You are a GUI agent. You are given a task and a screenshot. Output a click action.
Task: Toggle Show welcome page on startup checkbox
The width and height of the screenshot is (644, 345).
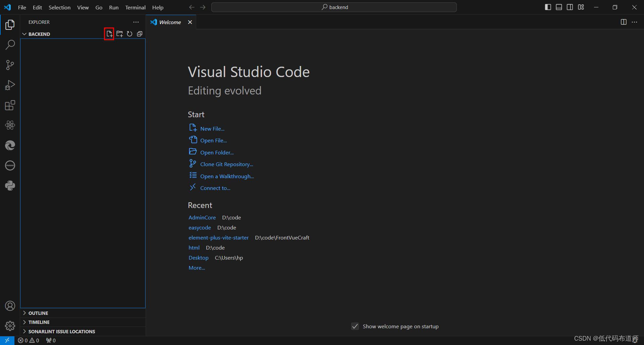355,326
